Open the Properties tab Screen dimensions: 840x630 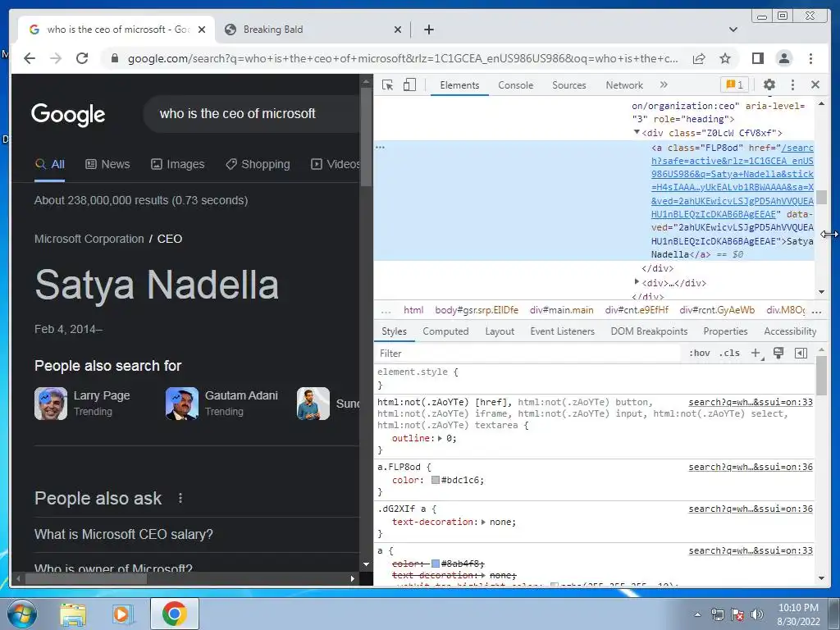(x=725, y=331)
